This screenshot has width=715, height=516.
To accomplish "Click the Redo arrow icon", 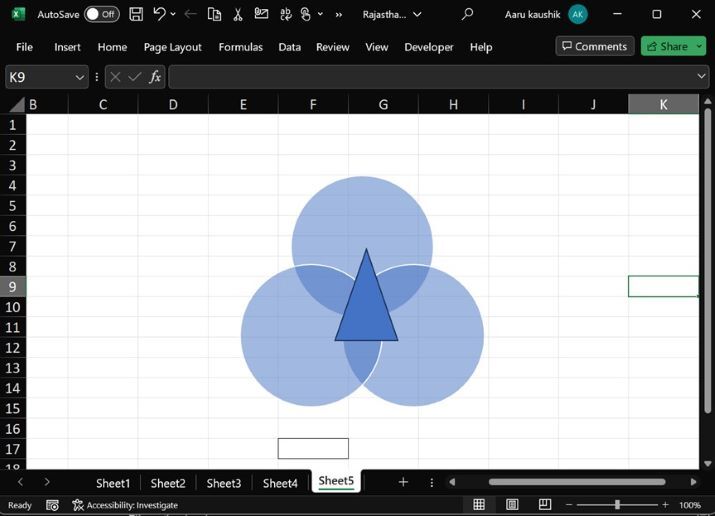I will [x=190, y=14].
